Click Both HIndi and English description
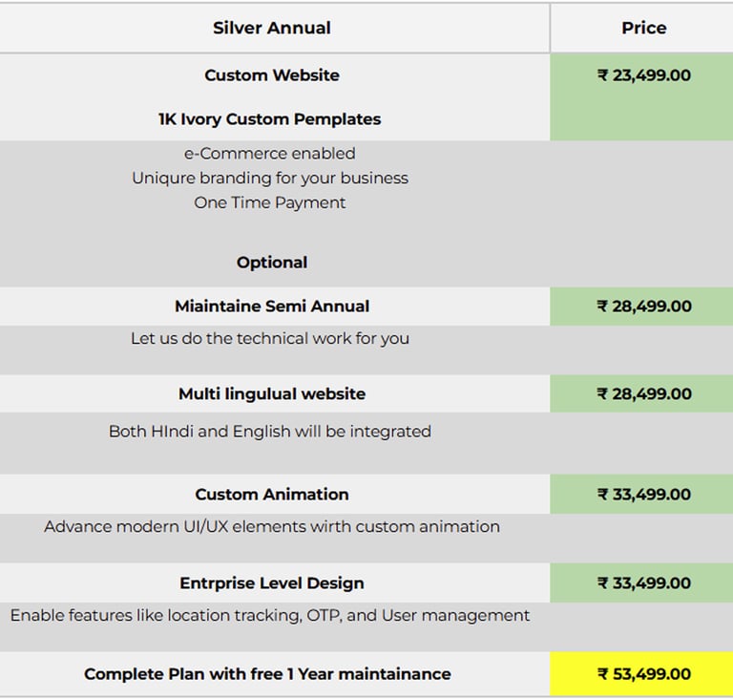Screen dimensions: 733x700 269,431
